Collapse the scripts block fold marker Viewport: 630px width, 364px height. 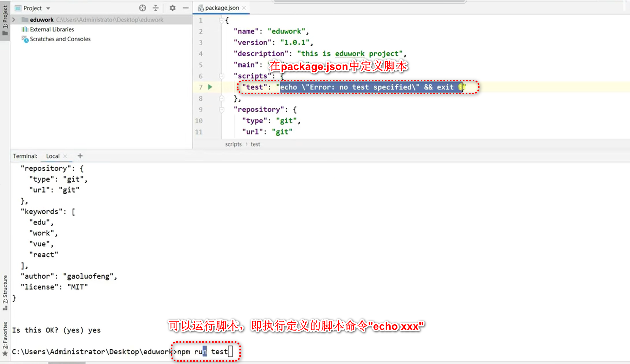(x=221, y=76)
